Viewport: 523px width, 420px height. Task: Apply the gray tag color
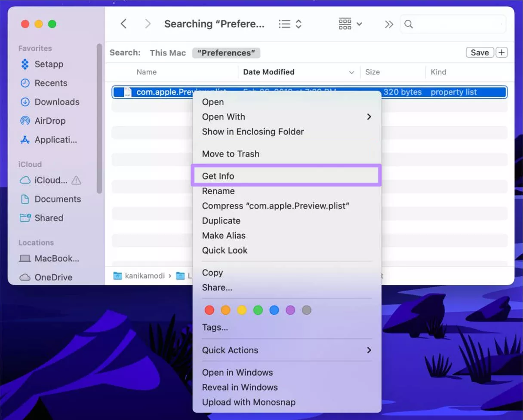(306, 310)
